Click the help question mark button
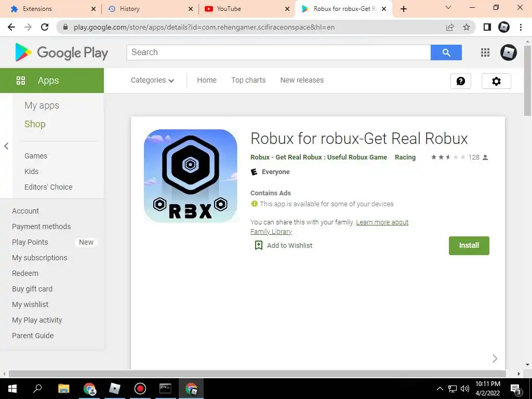 coord(461,81)
